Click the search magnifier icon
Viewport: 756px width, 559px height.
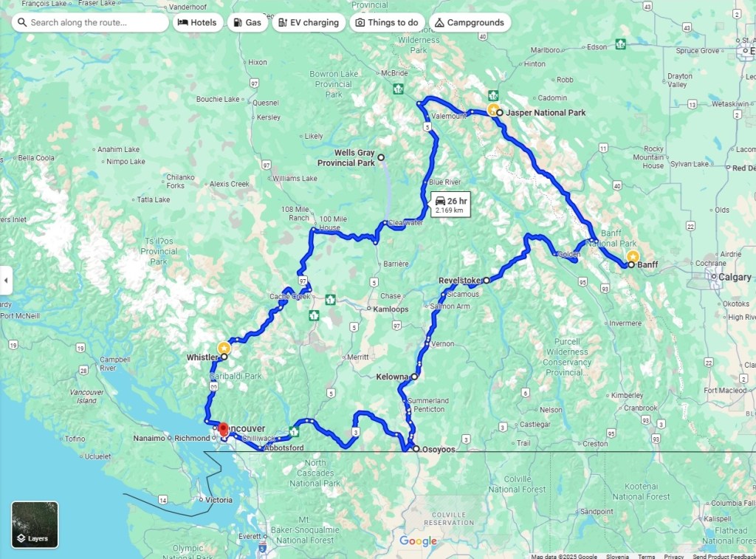tap(21, 22)
